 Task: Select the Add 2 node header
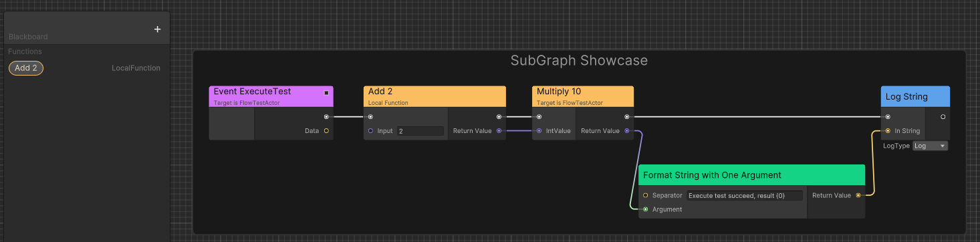(435, 96)
